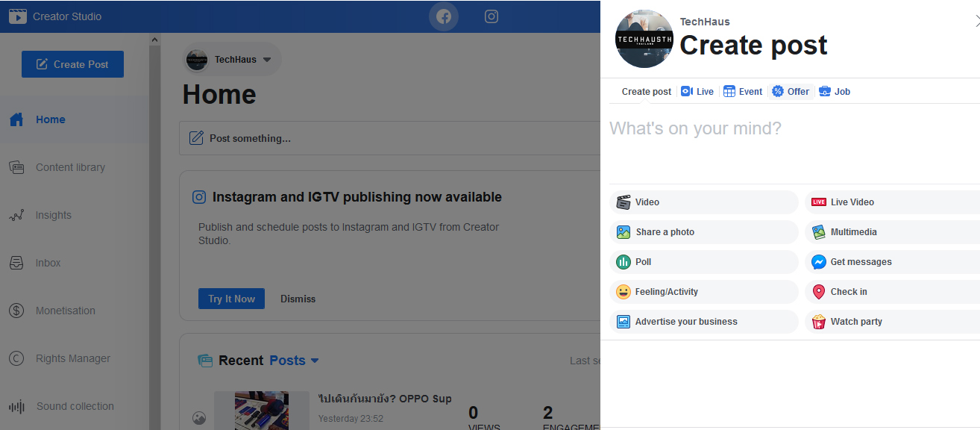Open Insights in the sidebar

coord(54,215)
